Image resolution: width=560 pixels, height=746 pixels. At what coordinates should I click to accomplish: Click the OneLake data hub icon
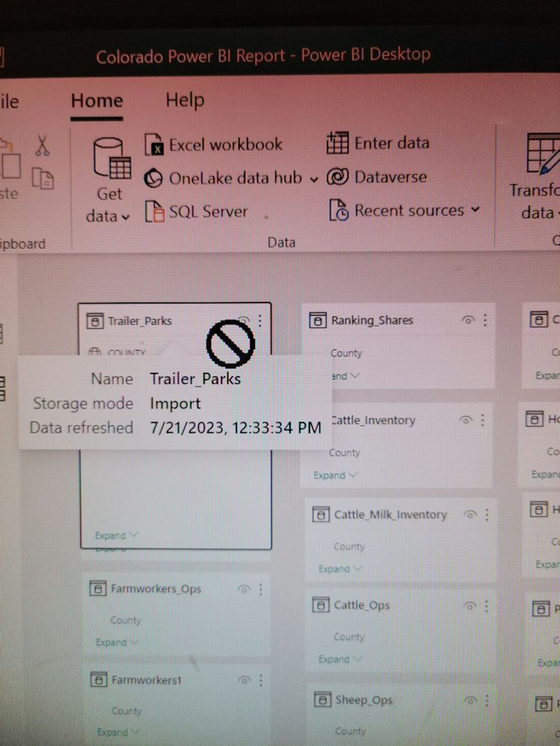154,179
